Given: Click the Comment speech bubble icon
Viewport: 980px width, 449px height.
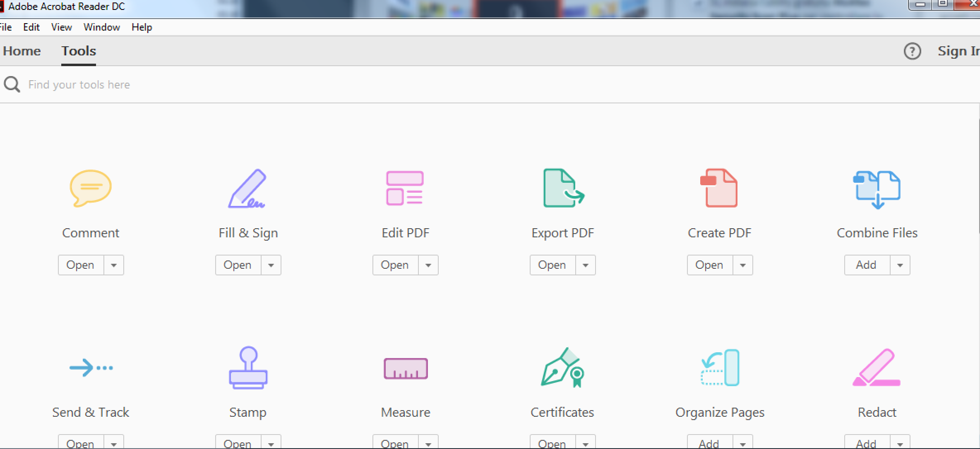Looking at the screenshot, I should [x=91, y=188].
